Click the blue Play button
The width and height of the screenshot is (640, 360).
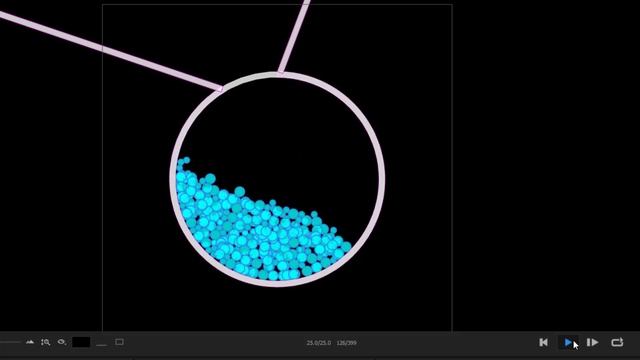point(568,342)
